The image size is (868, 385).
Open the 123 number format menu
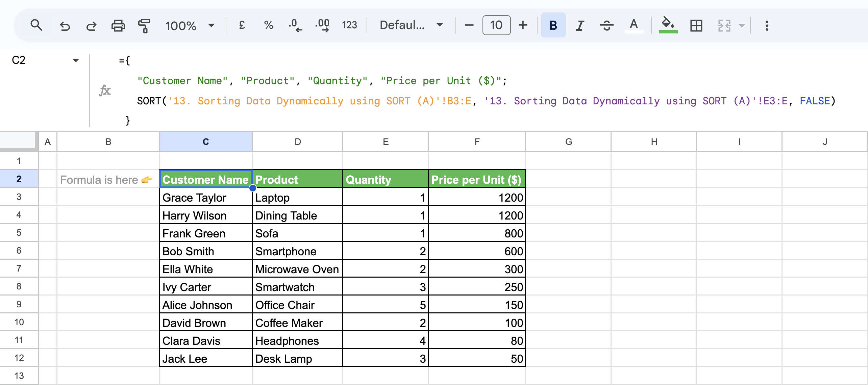(349, 25)
